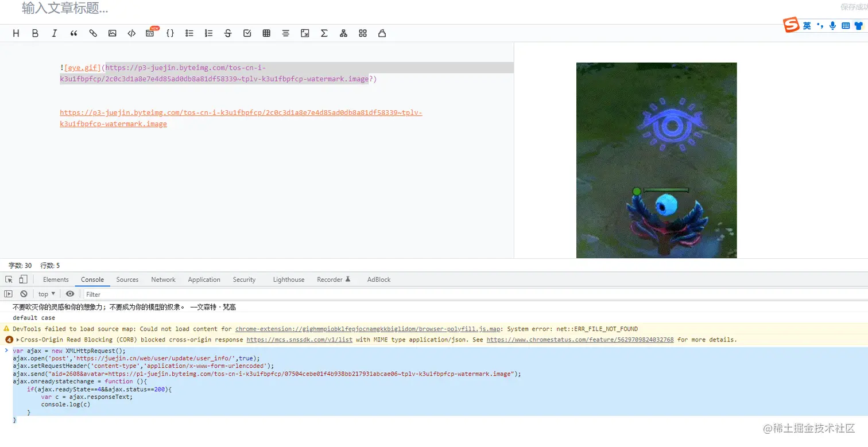
Task: Switch to the Network tab
Action: [163, 279]
